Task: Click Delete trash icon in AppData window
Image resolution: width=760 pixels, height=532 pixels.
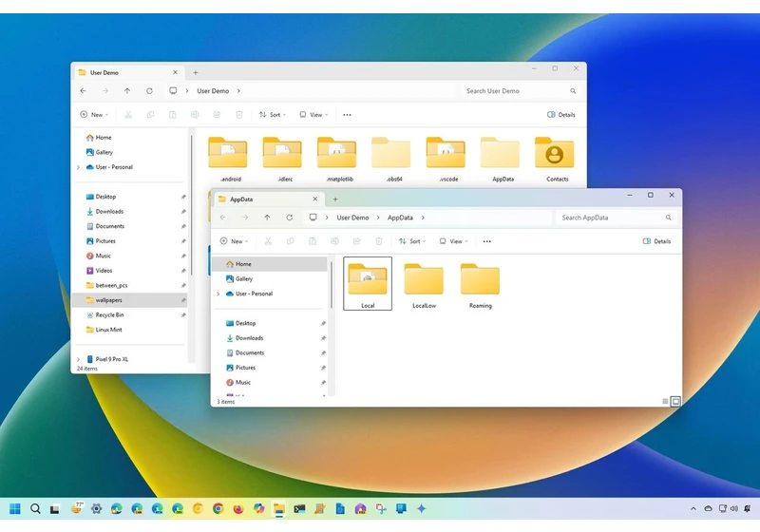Action: [x=379, y=241]
